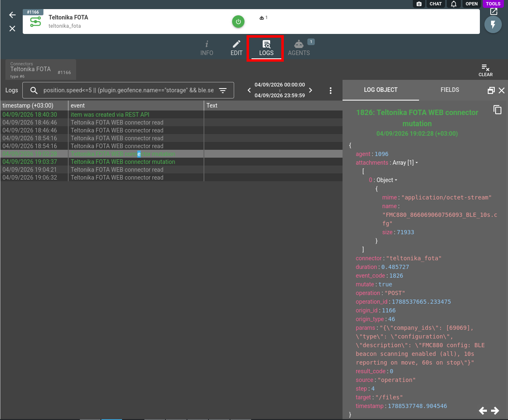The image size is (508, 420).
Task: Click the Text column header
Action: pos(273,106)
